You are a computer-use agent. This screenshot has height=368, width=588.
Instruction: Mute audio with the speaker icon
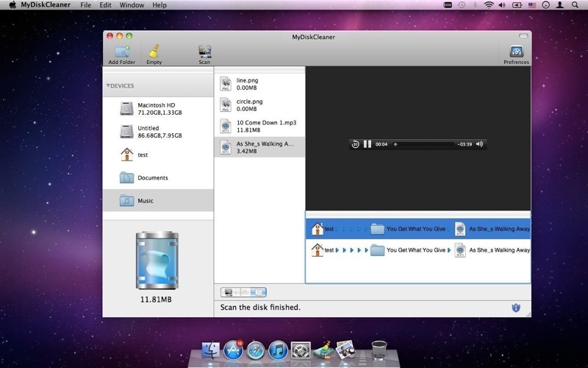[x=479, y=144]
